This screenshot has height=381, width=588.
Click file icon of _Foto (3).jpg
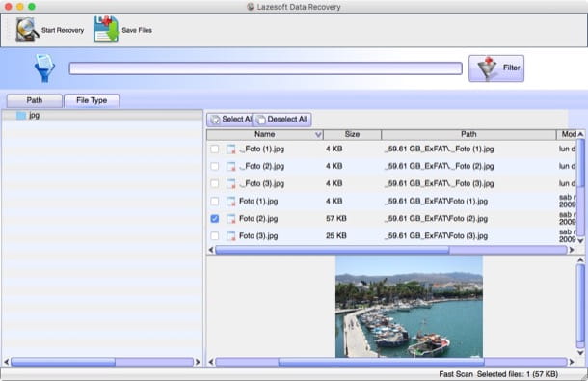231,183
